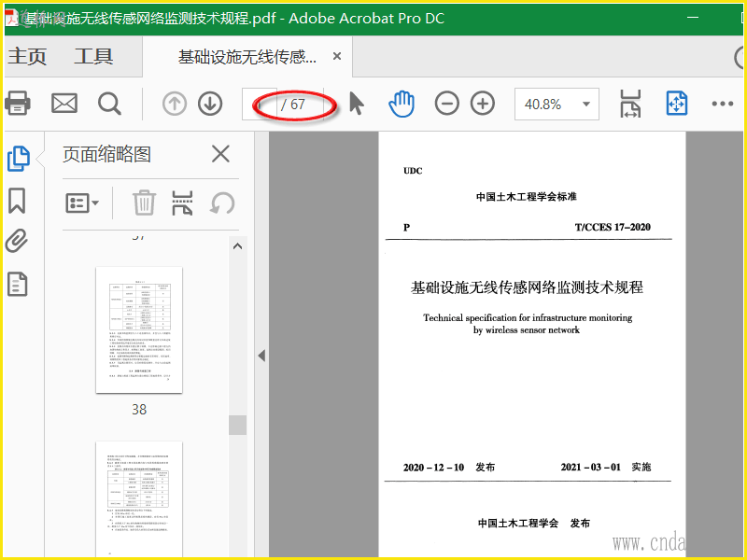Go to previous page arrow
Screen dimensions: 747x560
175,104
